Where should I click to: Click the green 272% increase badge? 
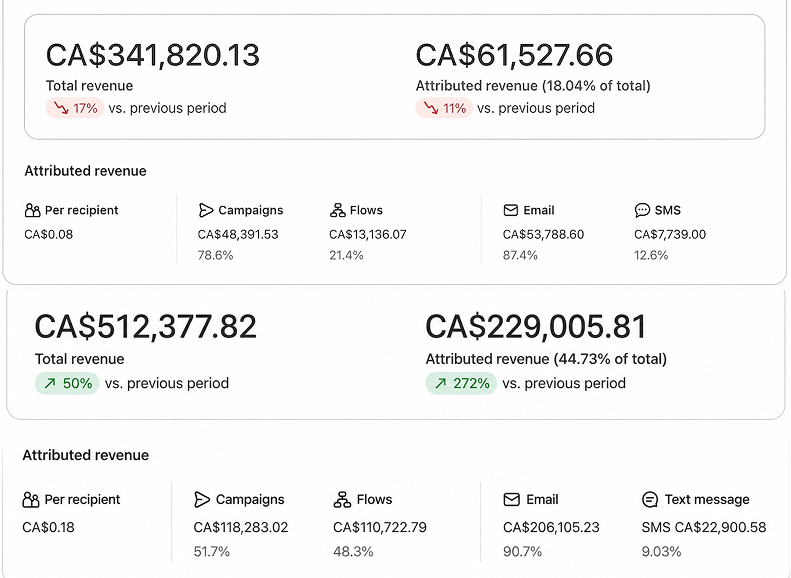[461, 384]
